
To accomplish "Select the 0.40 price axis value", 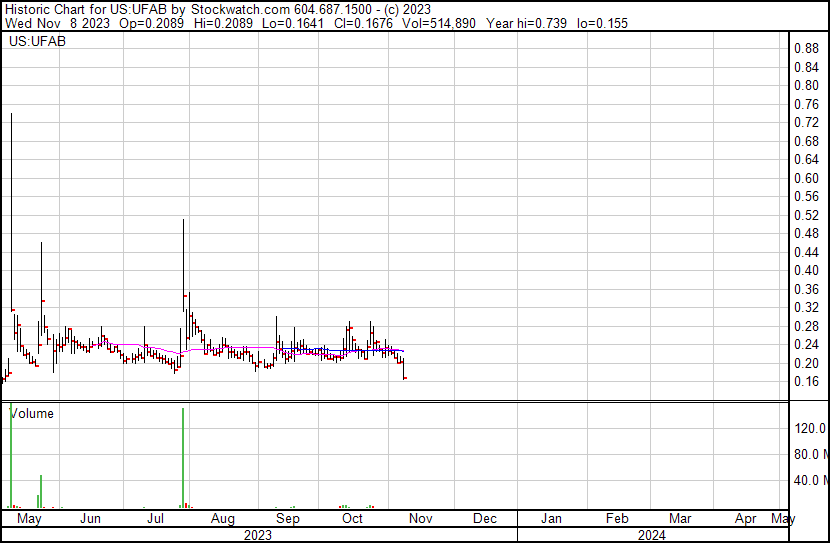I will click(x=806, y=270).
